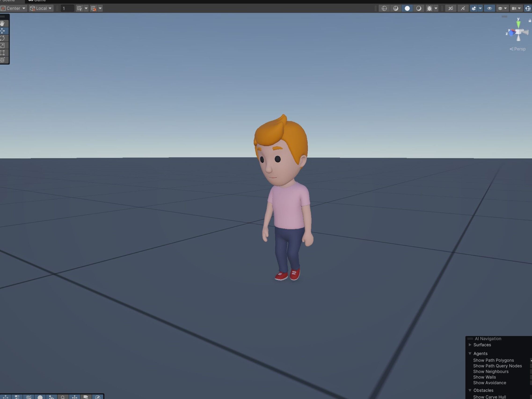This screenshot has height=399, width=532.
Task: Open scene camera dropdown arrow
Action: click(519, 8)
